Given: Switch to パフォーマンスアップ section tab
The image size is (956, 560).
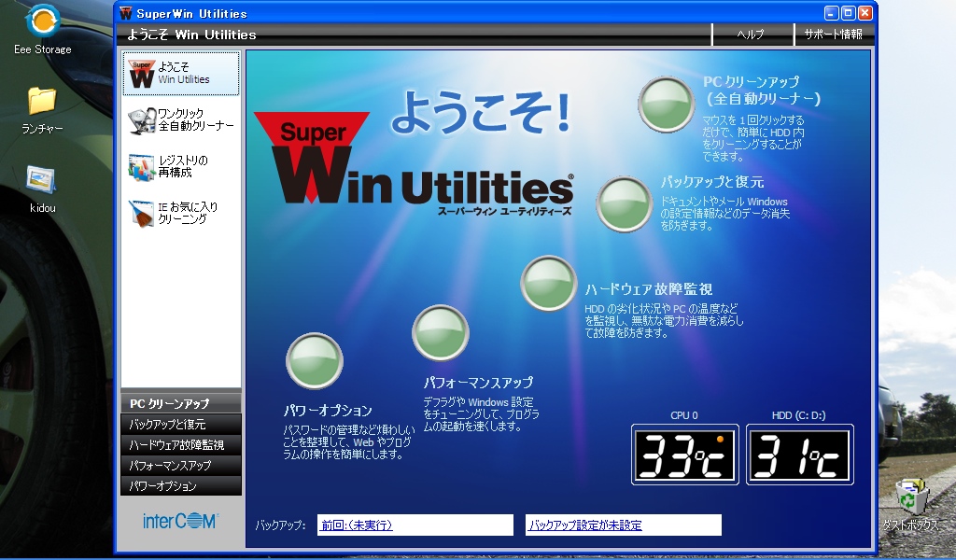Looking at the screenshot, I should tap(181, 466).
